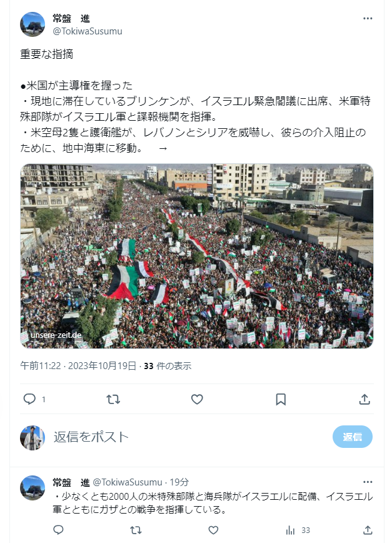Retweet the main post
Viewport: 392px width, 543px height.
click(113, 399)
